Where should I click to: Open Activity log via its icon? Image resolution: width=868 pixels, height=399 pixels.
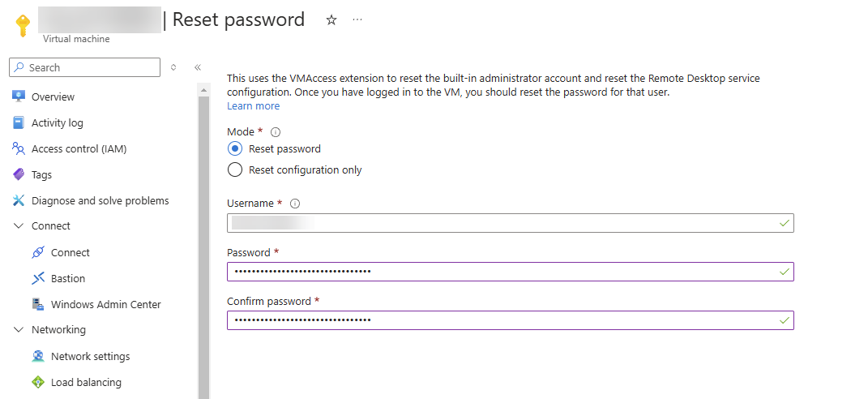tap(19, 122)
